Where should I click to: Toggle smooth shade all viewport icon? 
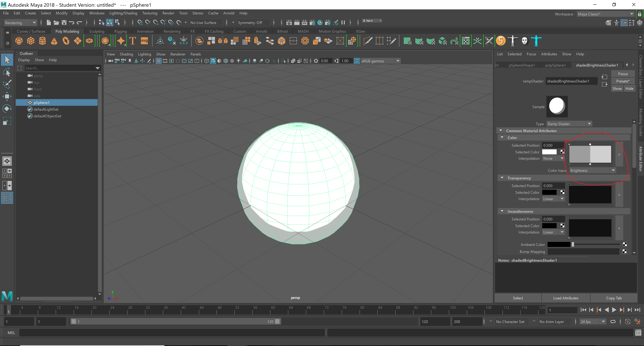[x=213, y=61]
